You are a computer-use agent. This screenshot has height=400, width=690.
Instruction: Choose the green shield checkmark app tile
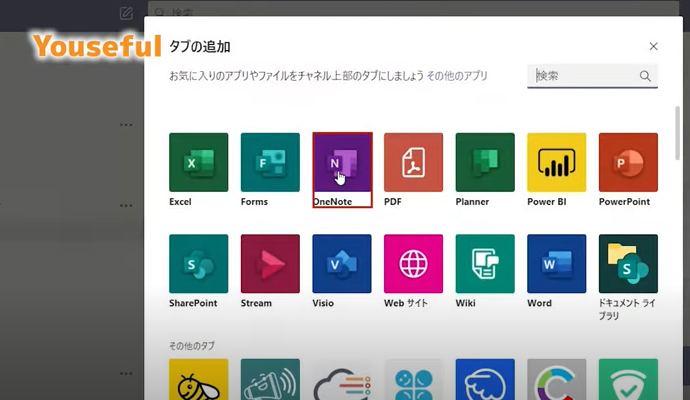pyautogui.click(x=628, y=379)
